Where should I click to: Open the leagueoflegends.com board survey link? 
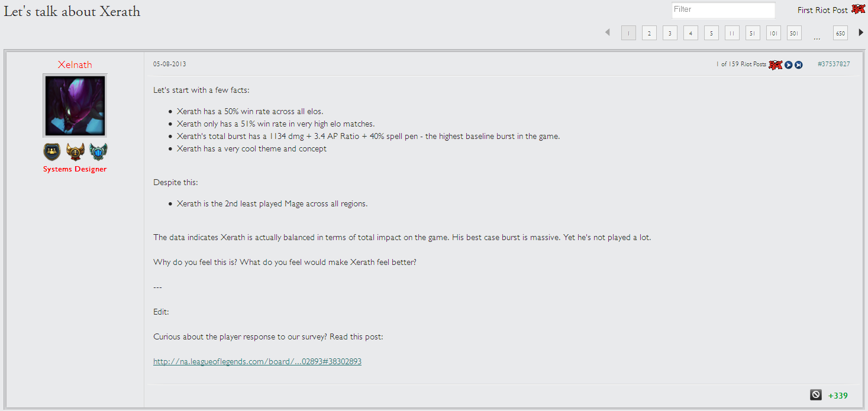(257, 361)
